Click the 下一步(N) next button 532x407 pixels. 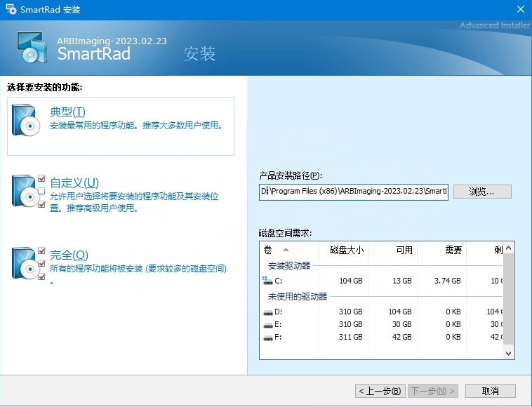point(433,391)
